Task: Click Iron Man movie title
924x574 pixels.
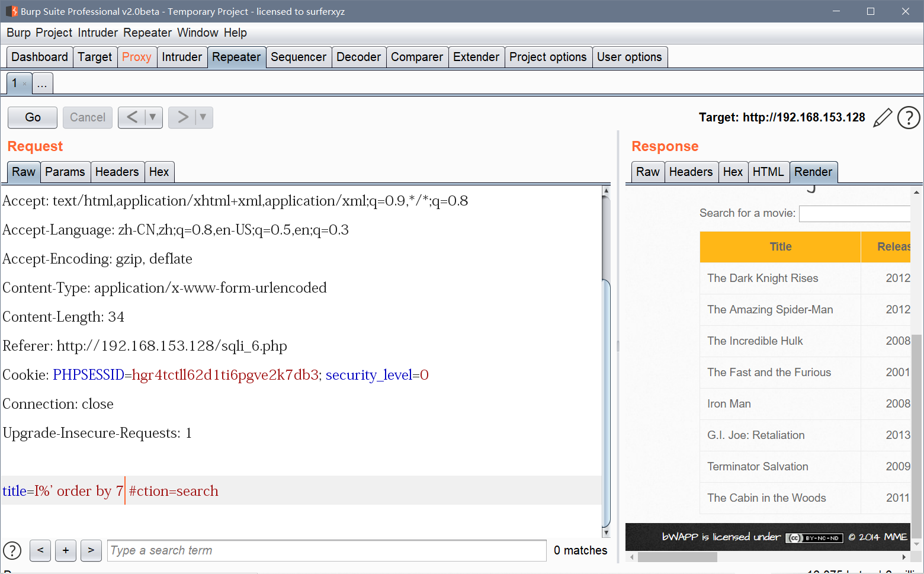Action: tap(729, 404)
